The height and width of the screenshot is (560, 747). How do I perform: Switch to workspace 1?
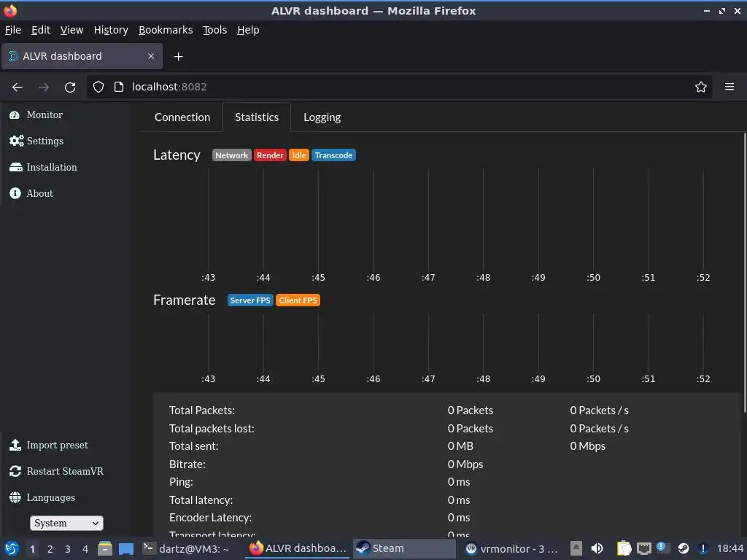[32, 549]
